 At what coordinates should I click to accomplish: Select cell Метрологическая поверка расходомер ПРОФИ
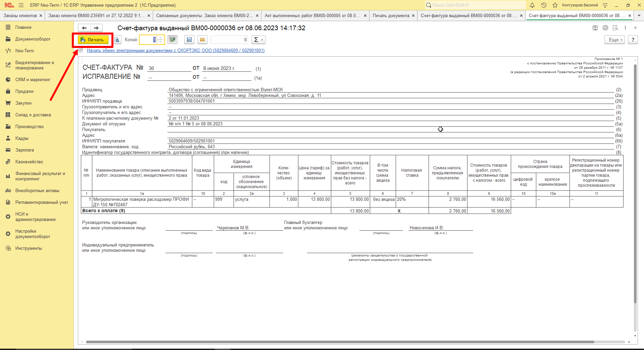click(x=142, y=202)
